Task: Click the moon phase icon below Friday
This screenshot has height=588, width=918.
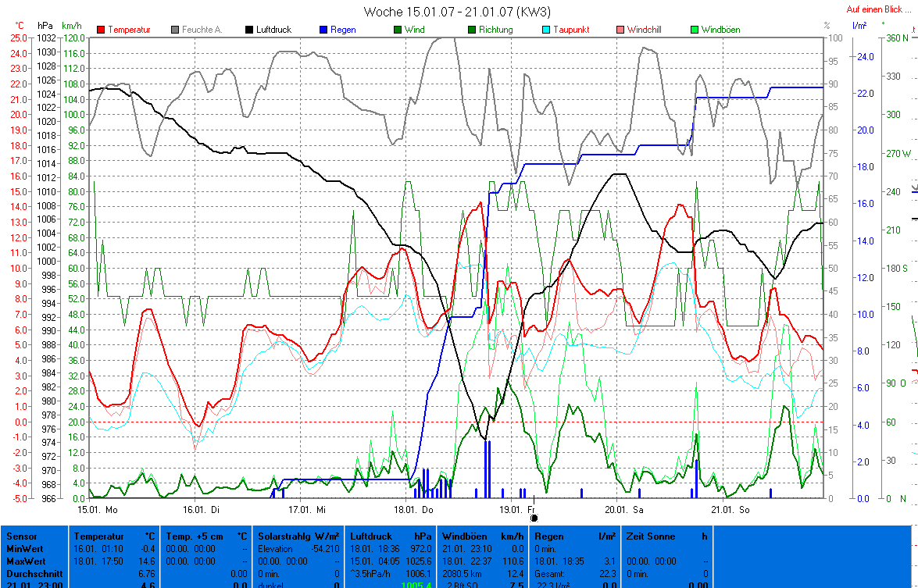Action: (534, 518)
